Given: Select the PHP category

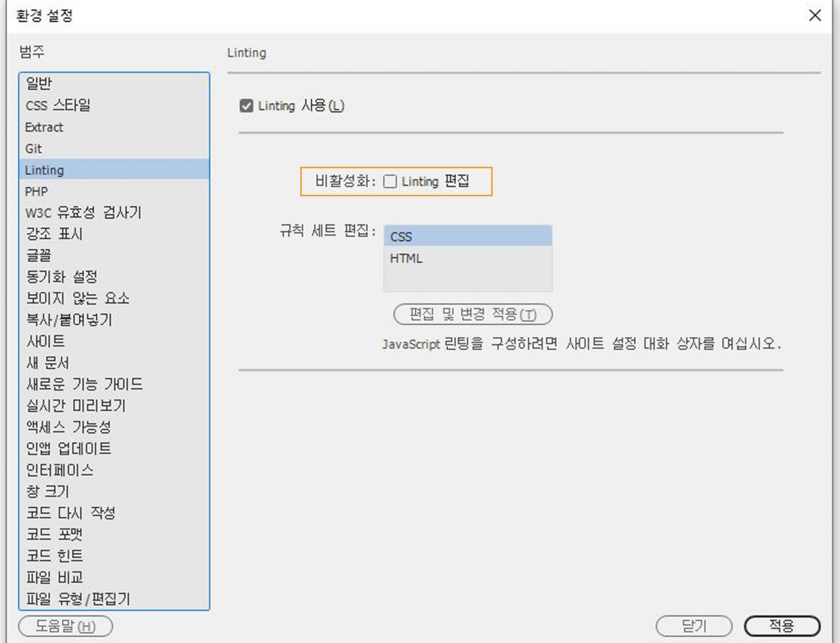Looking at the screenshot, I should click(36, 191).
